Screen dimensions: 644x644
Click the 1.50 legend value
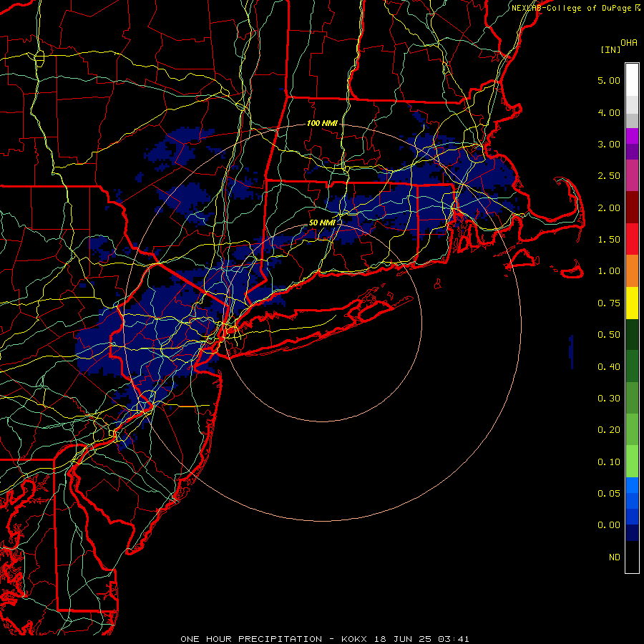tap(609, 240)
